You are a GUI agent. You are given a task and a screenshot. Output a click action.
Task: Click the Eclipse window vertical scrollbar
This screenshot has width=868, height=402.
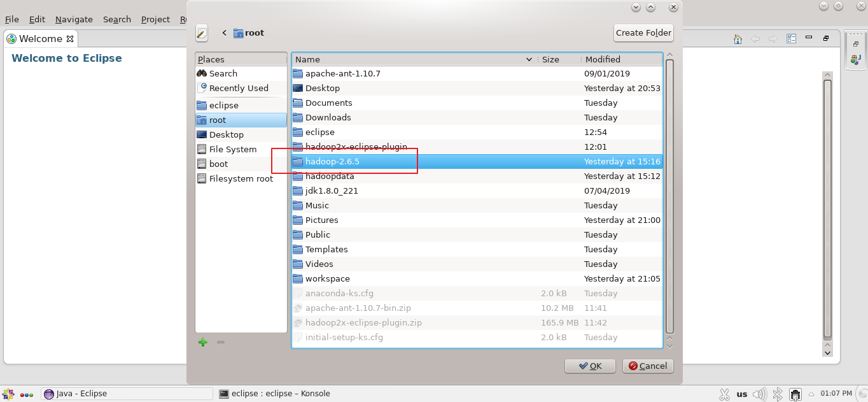tap(827, 209)
